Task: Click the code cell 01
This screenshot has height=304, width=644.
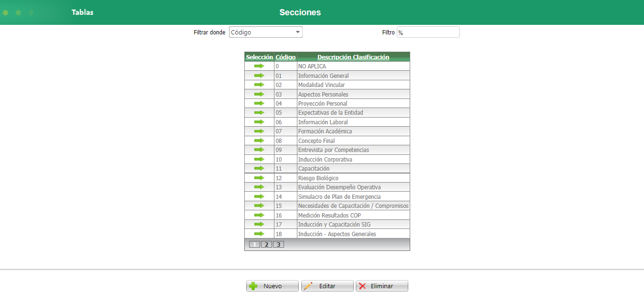Action: tap(285, 76)
